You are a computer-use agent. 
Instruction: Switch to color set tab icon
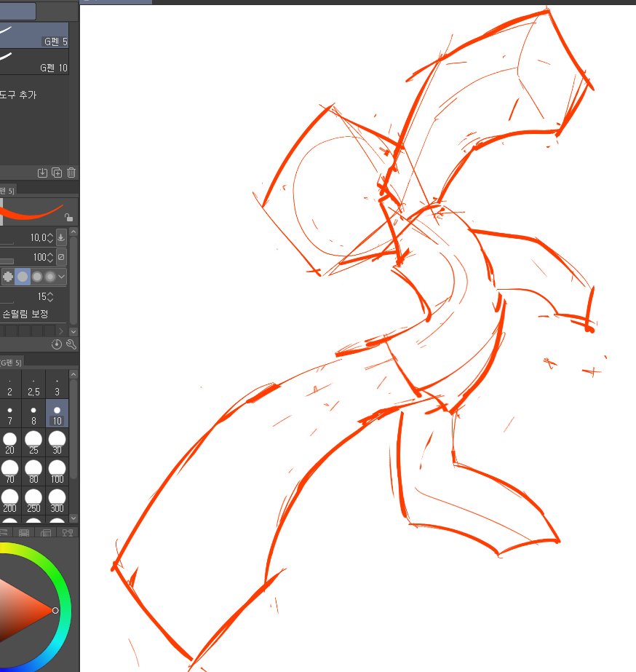point(24,533)
